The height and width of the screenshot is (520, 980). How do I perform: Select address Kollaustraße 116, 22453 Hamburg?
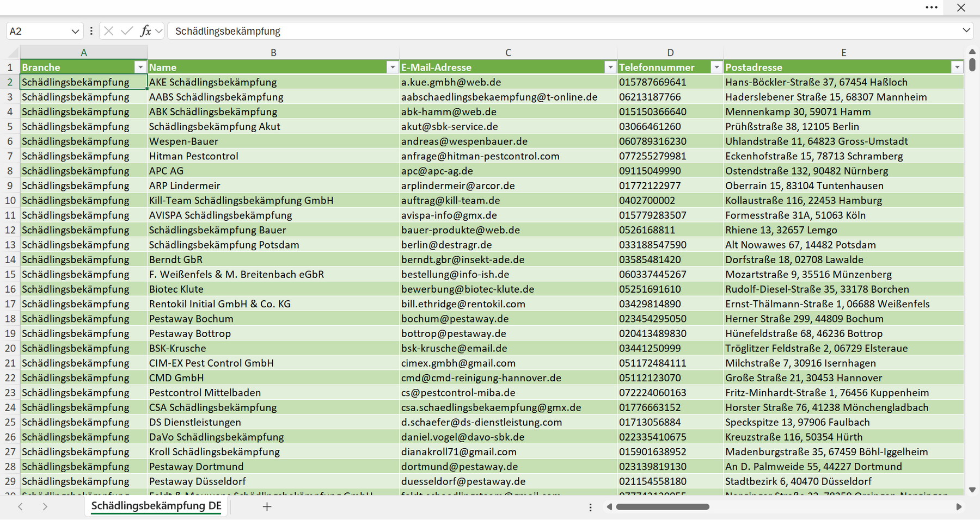(x=843, y=200)
